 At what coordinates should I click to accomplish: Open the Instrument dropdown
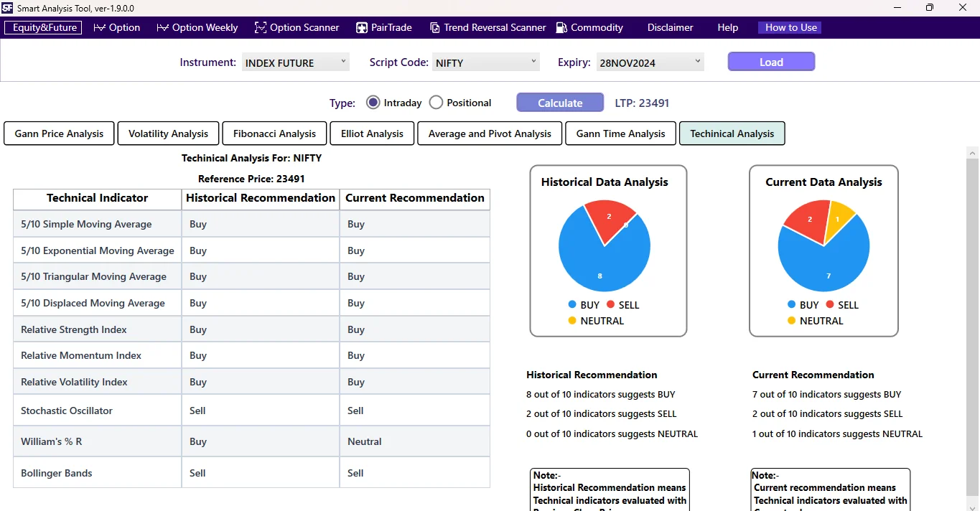343,62
